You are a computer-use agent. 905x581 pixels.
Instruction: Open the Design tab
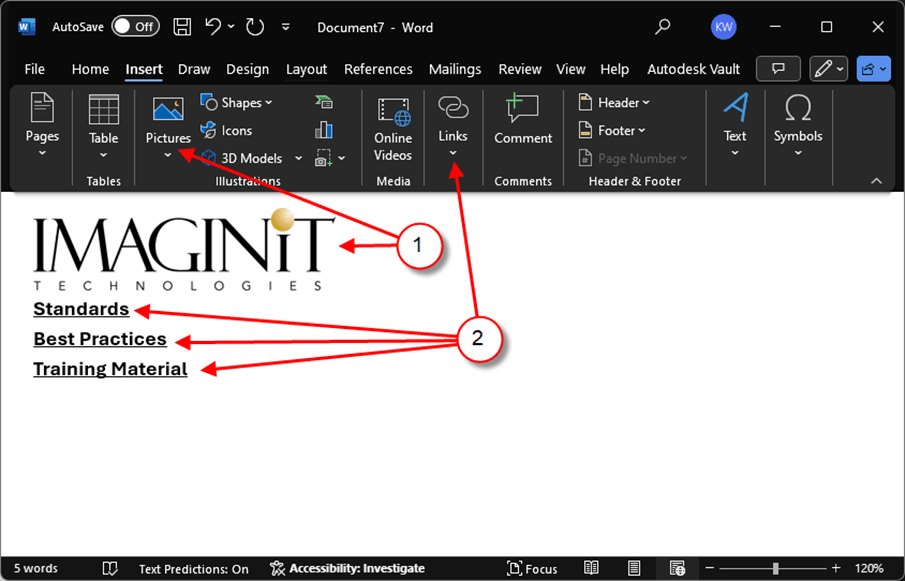click(x=248, y=69)
